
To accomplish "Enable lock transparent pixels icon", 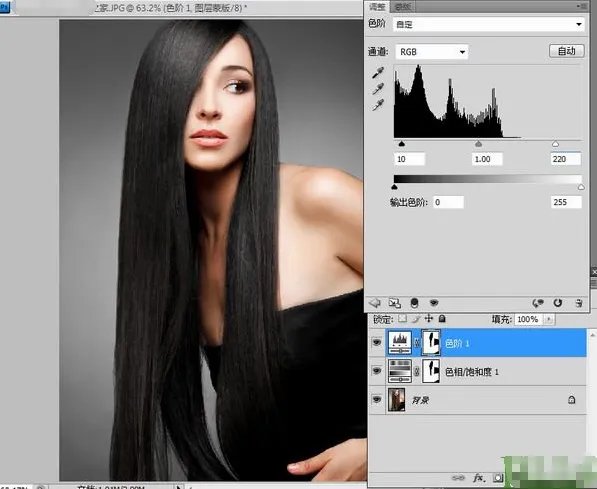I will 402,318.
